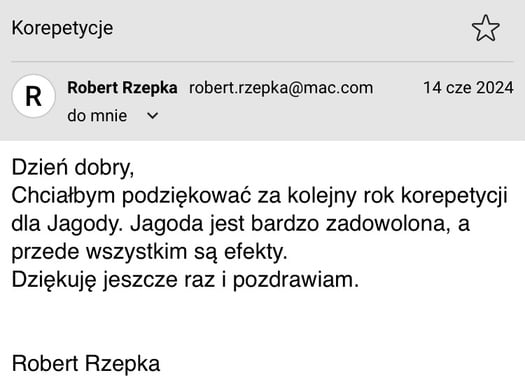Click the recipient label do mnie
Image resolution: width=525 pixels, height=387 pixels.
click(97, 116)
